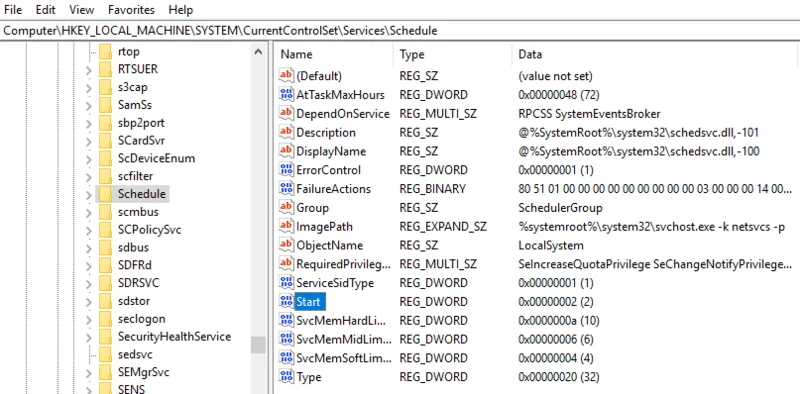Click the data 'SchedulerGroup'
This screenshot has height=394, width=800.
pos(560,208)
